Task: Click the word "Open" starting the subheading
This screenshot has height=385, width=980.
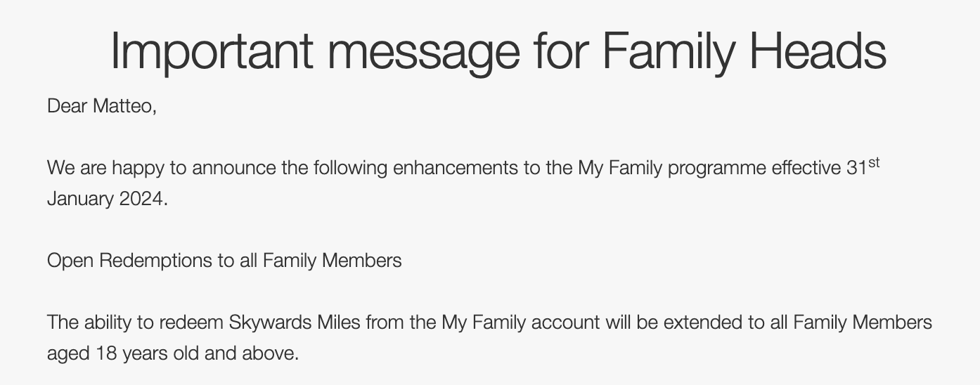Action: 70,261
